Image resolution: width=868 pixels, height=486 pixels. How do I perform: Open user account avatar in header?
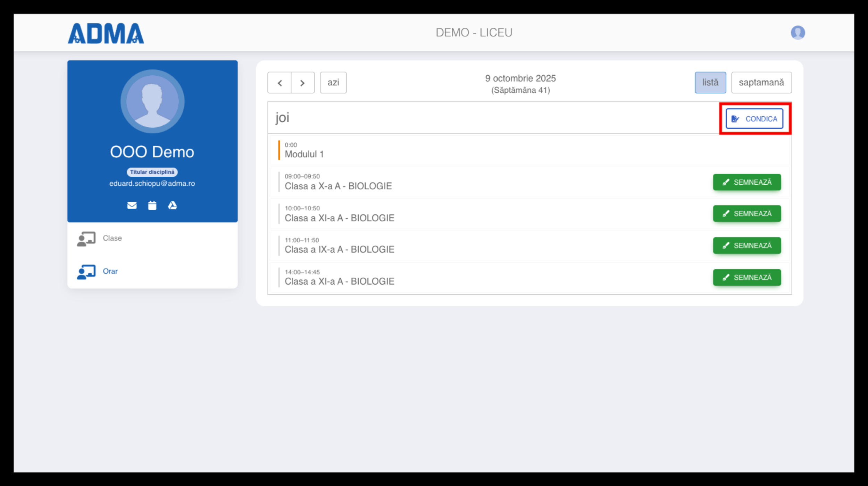(798, 33)
